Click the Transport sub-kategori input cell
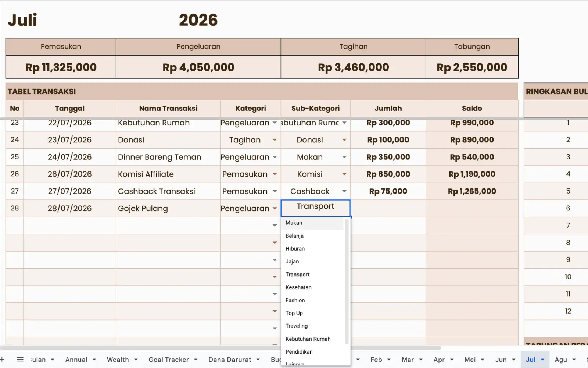588x368 pixels. [x=315, y=208]
